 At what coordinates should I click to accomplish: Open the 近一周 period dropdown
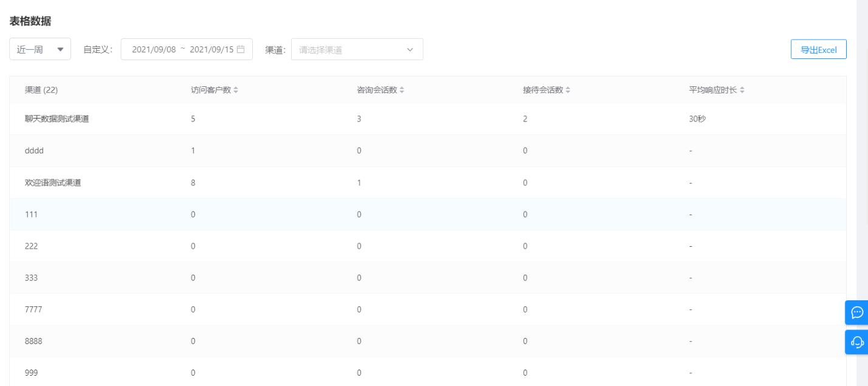pos(40,49)
